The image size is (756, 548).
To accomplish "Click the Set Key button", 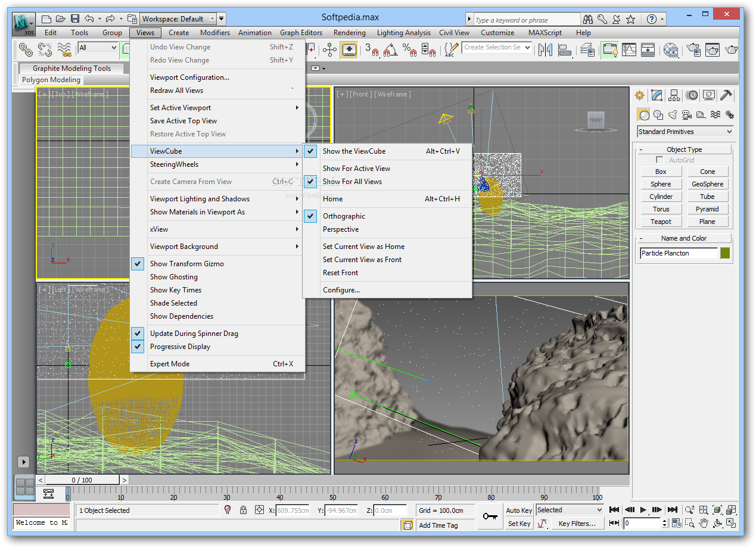I will 519,524.
